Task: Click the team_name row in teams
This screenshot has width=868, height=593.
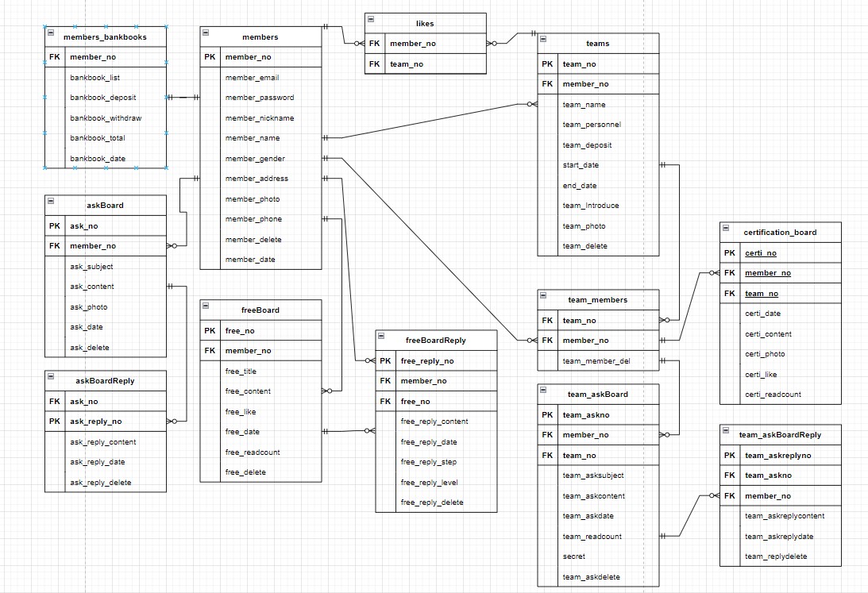Action: tap(599, 105)
